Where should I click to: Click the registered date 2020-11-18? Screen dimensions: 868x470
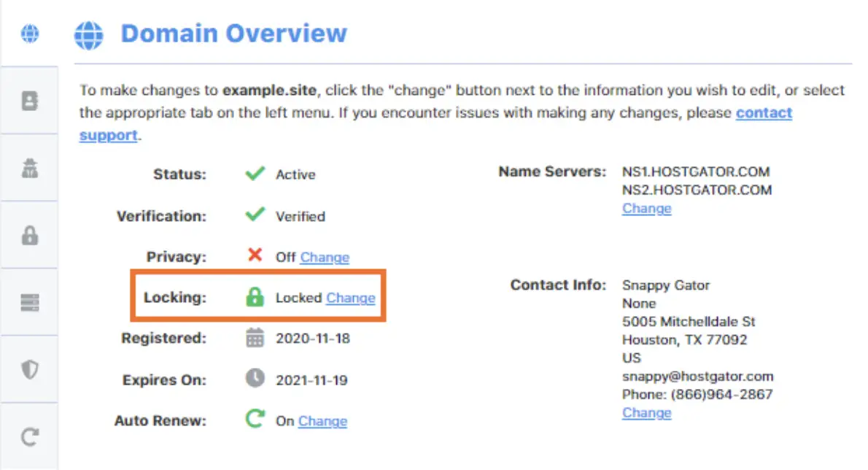tap(313, 338)
